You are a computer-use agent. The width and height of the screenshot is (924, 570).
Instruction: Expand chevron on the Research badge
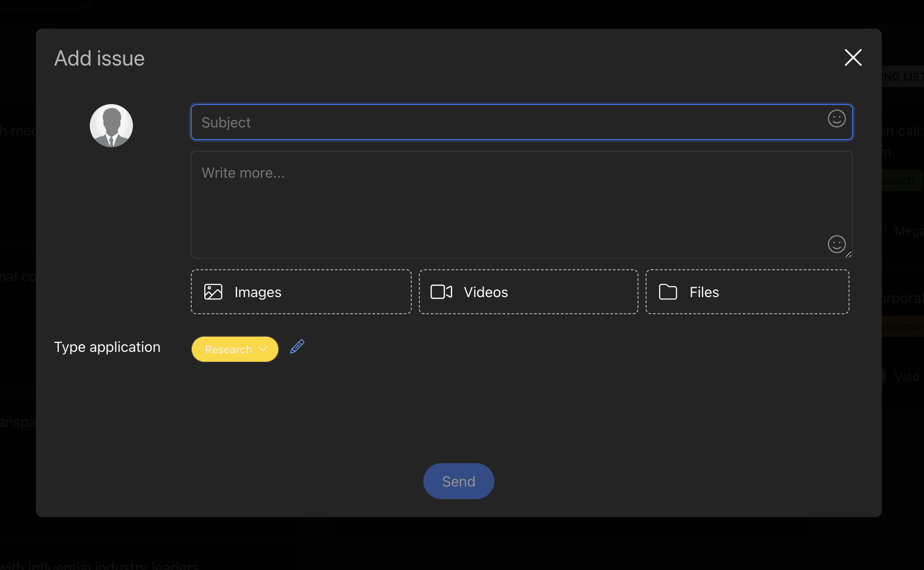tap(263, 349)
